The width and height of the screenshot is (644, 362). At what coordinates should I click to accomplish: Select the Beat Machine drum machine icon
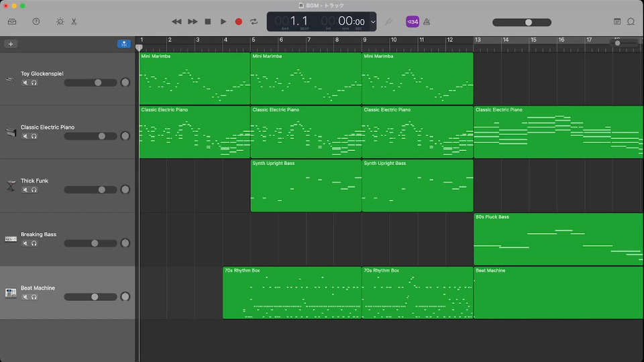pyautogui.click(x=11, y=293)
